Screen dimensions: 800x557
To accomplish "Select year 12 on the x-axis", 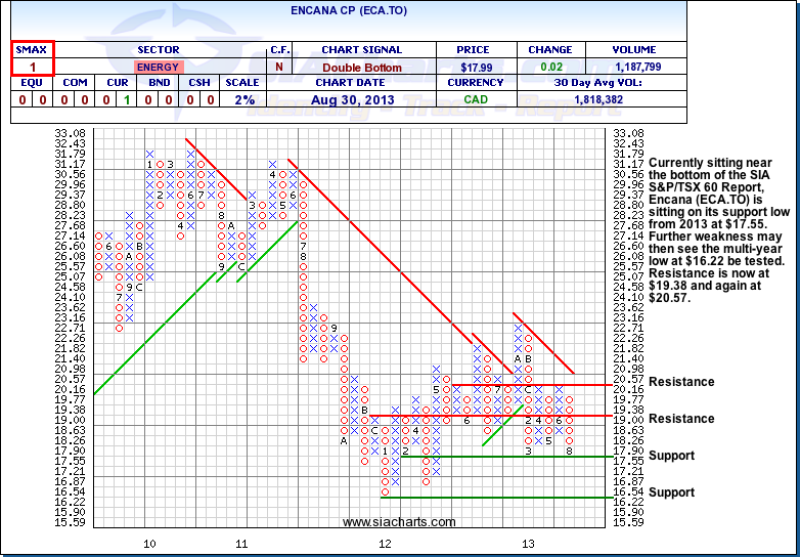I will [x=385, y=543].
